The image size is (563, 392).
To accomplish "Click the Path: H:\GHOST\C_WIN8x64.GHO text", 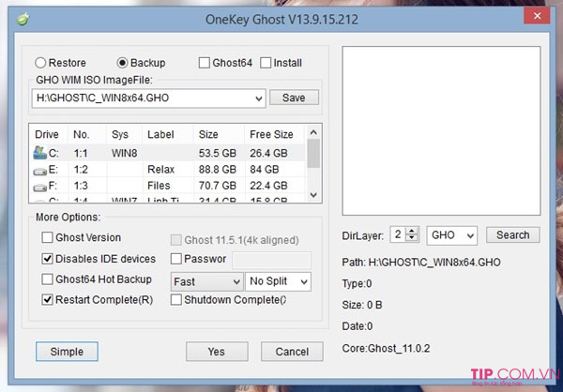I will (421, 263).
